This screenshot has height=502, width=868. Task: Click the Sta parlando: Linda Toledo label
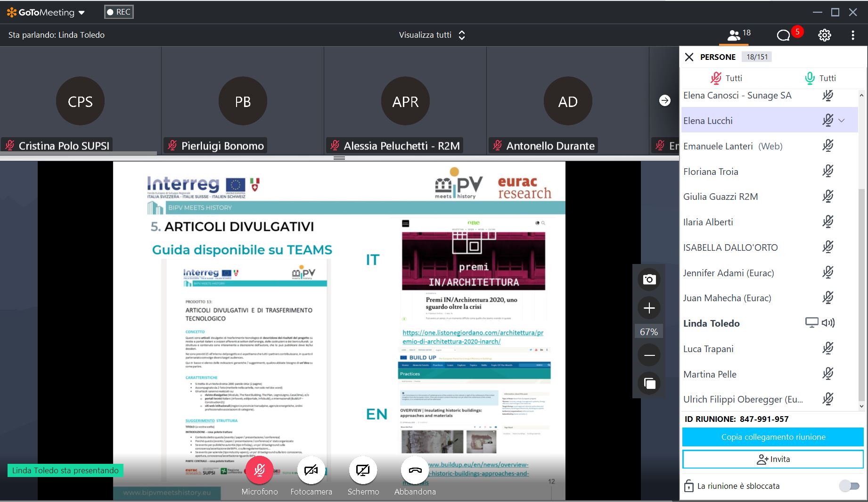(x=57, y=35)
